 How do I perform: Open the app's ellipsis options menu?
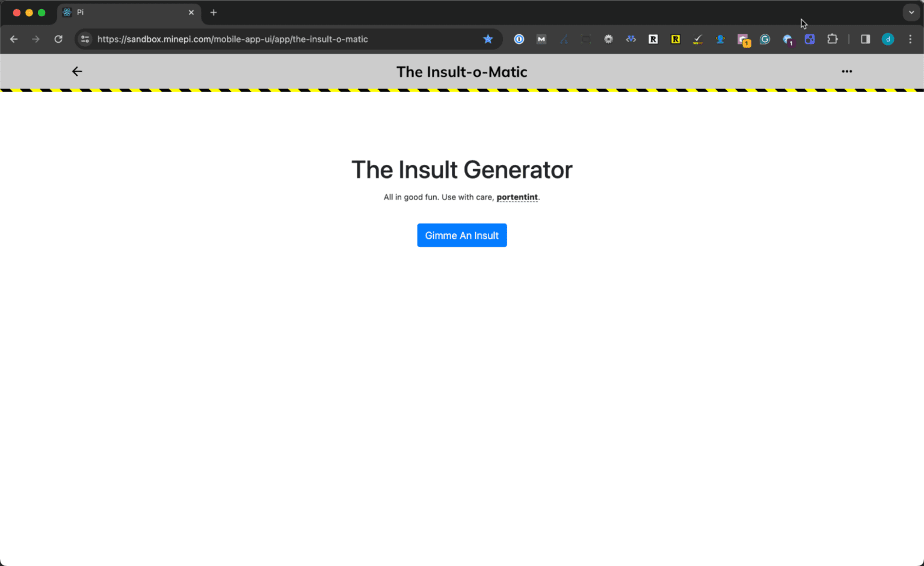846,71
